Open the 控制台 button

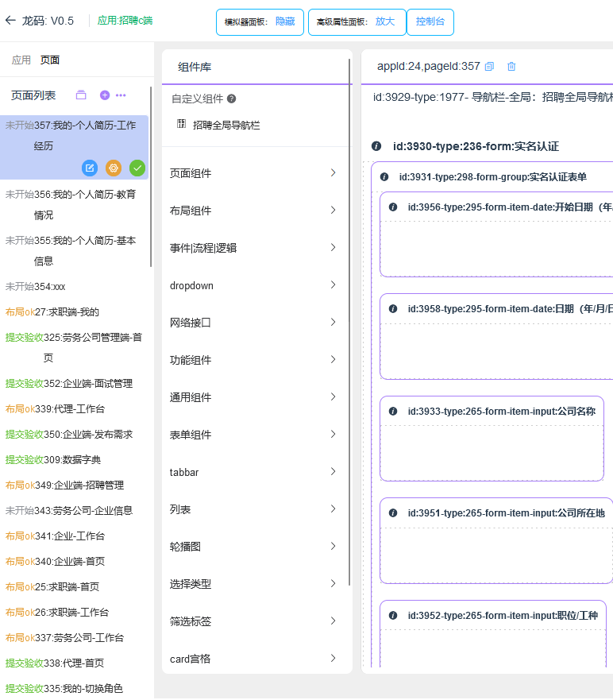(x=430, y=22)
